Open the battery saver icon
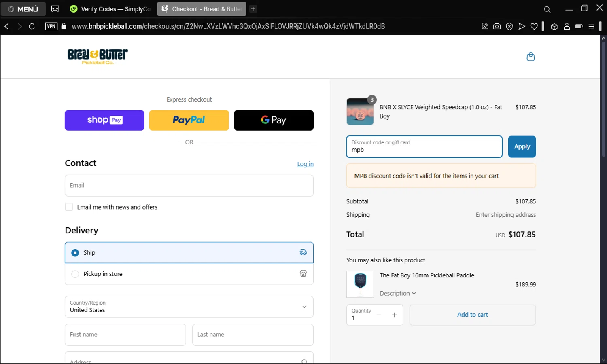 [579, 26]
